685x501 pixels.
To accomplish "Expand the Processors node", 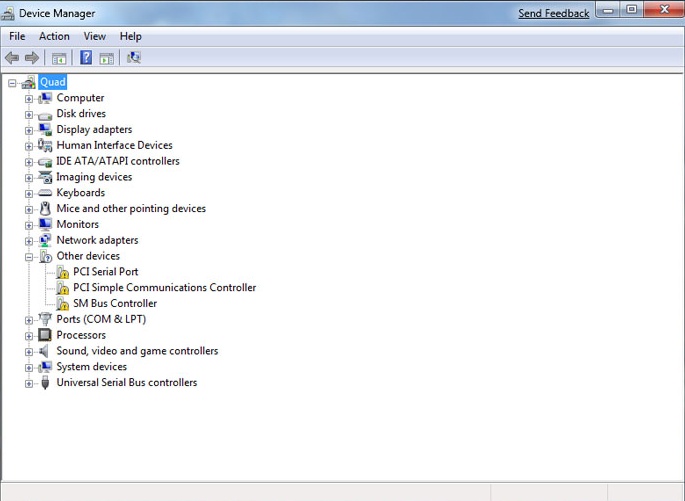I will [28, 336].
